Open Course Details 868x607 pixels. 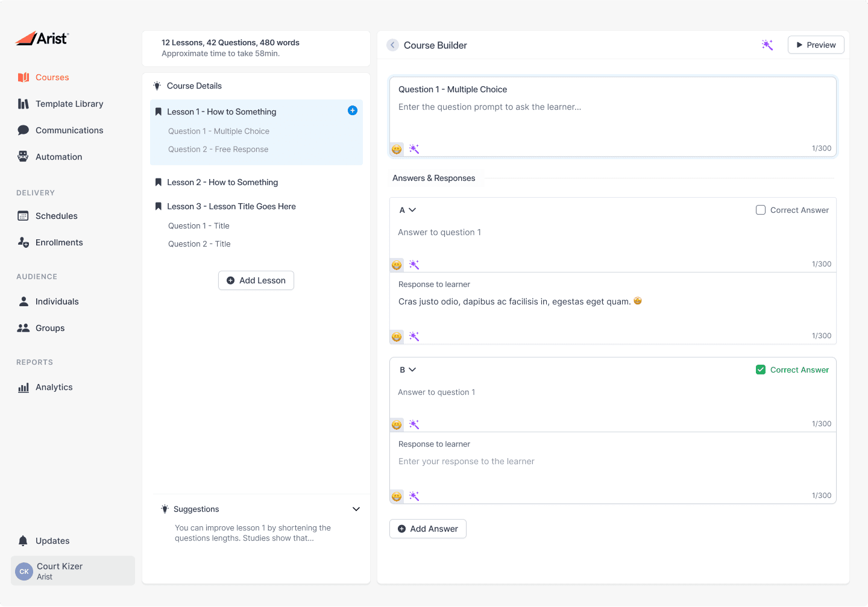194,86
